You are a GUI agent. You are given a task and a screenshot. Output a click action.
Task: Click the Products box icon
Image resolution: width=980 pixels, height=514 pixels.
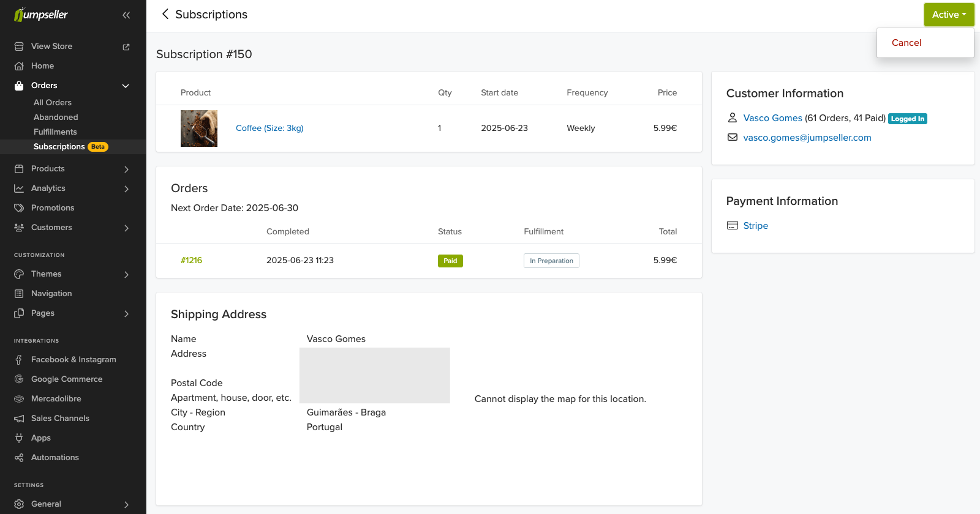[x=19, y=169]
